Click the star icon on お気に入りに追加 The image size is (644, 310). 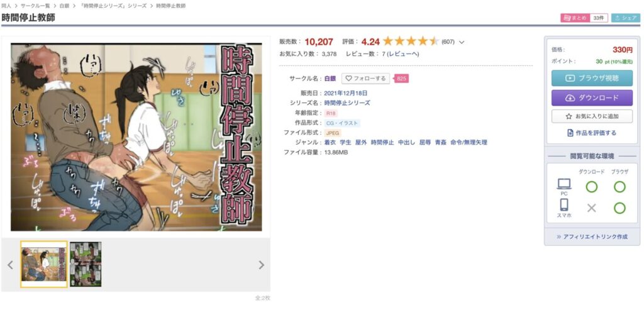tap(569, 116)
